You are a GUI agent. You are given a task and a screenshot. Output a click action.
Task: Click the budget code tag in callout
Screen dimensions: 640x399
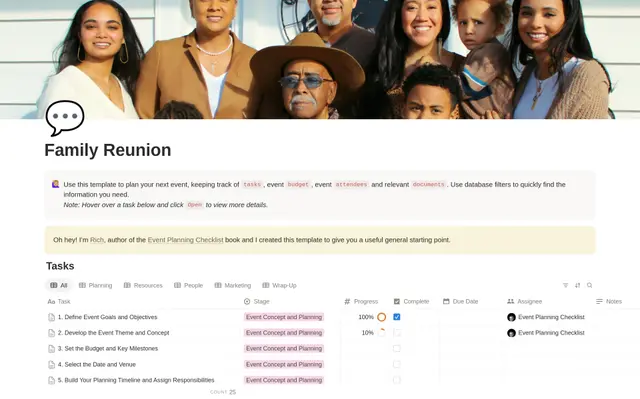point(298,184)
